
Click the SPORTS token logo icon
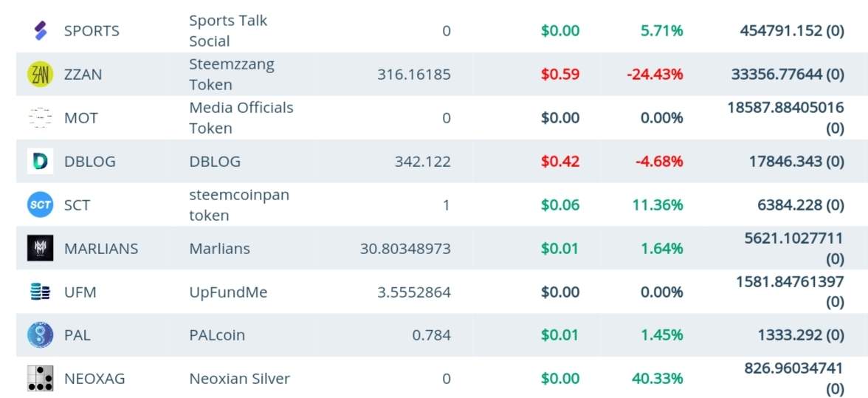(x=41, y=30)
